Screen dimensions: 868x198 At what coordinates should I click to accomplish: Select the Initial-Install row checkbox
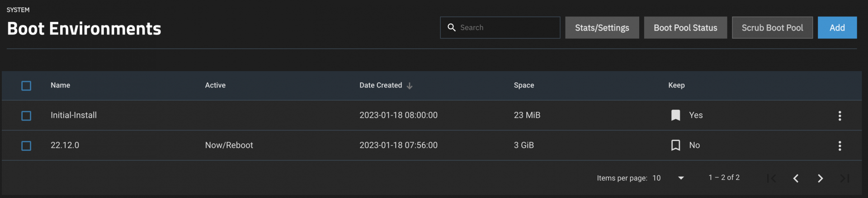tap(26, 116)
